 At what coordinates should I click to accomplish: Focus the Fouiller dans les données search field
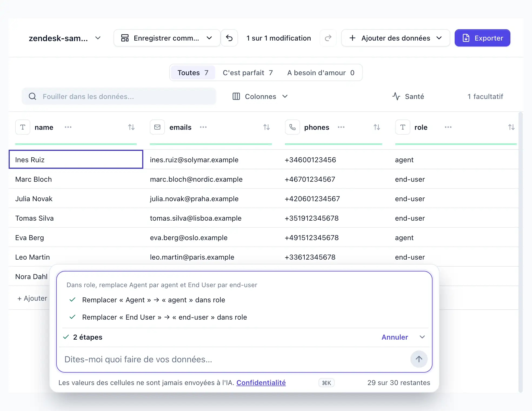[119, 96]
